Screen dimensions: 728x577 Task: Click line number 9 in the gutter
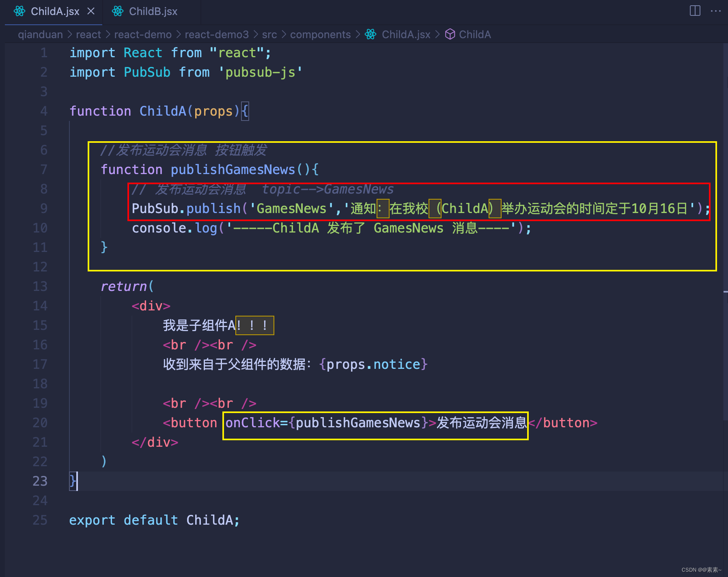coord(44,208)
